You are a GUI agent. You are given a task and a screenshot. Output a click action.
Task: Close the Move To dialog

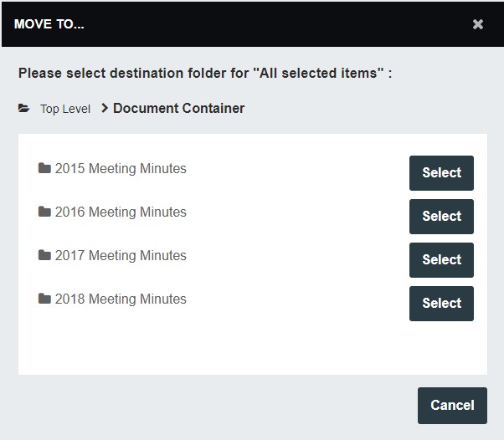pos(478,24)
